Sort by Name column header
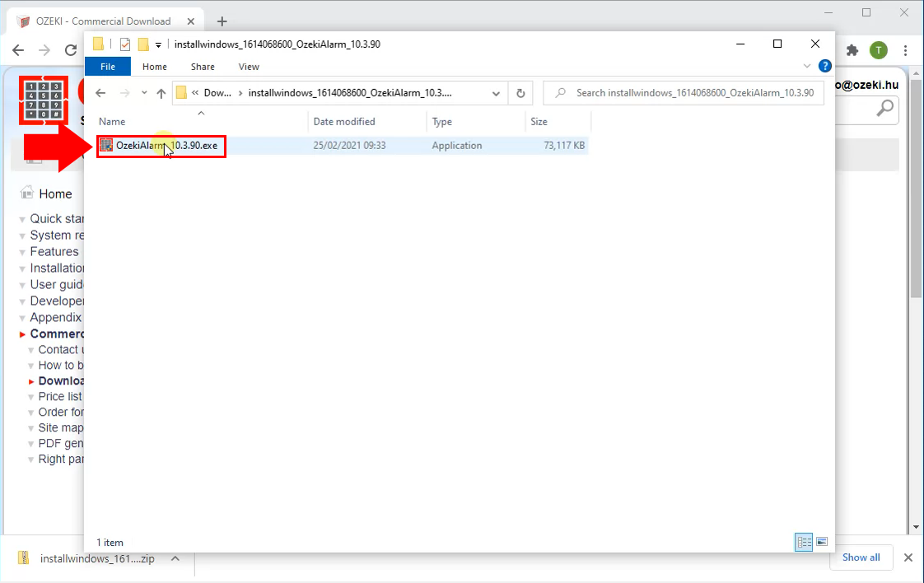Screen dimensions: 924x583 (x=202, y=121)
